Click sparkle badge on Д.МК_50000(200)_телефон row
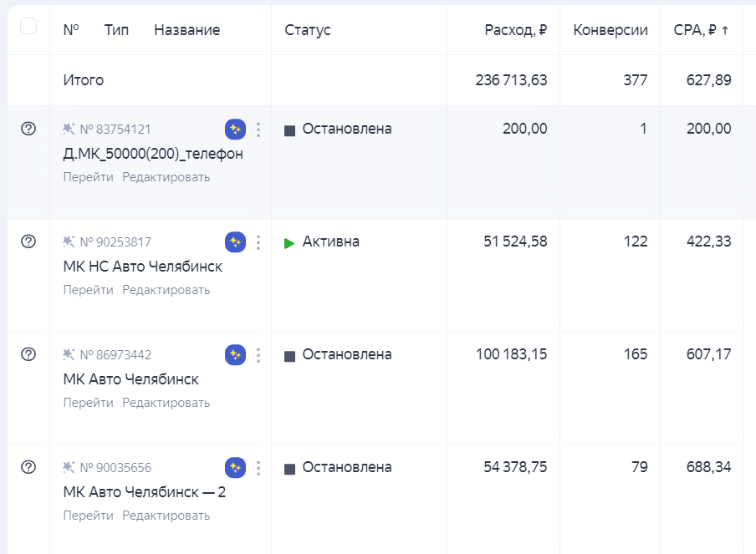This screenshot has height=554, width=756. coord(235,129)
